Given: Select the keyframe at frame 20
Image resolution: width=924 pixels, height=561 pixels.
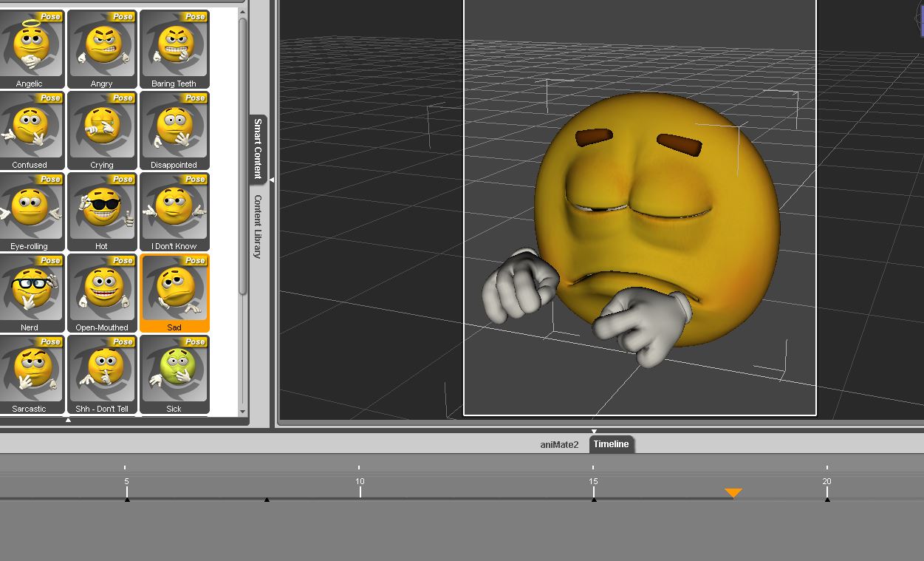Looking at the screenshot, I should point(827,500).
